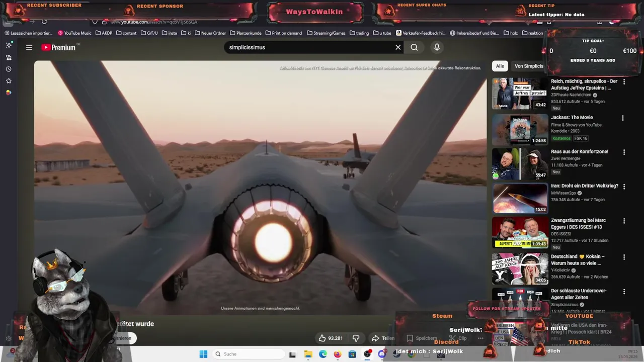
Task: Open the multicolored circle icon in browser sidebar
Action: (x=9, y=93)
